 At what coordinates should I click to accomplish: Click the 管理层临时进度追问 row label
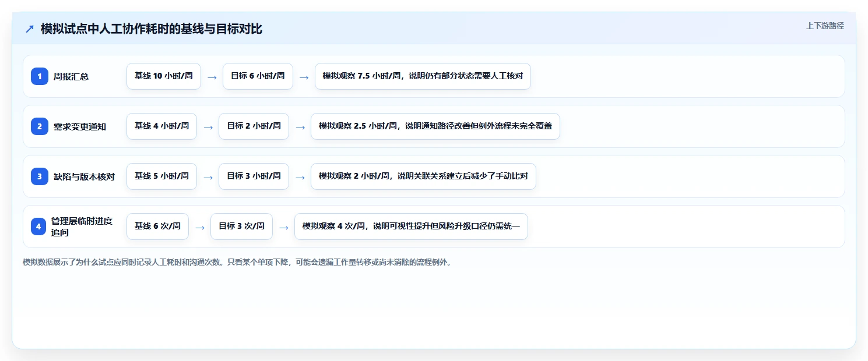tap(82, 226)
